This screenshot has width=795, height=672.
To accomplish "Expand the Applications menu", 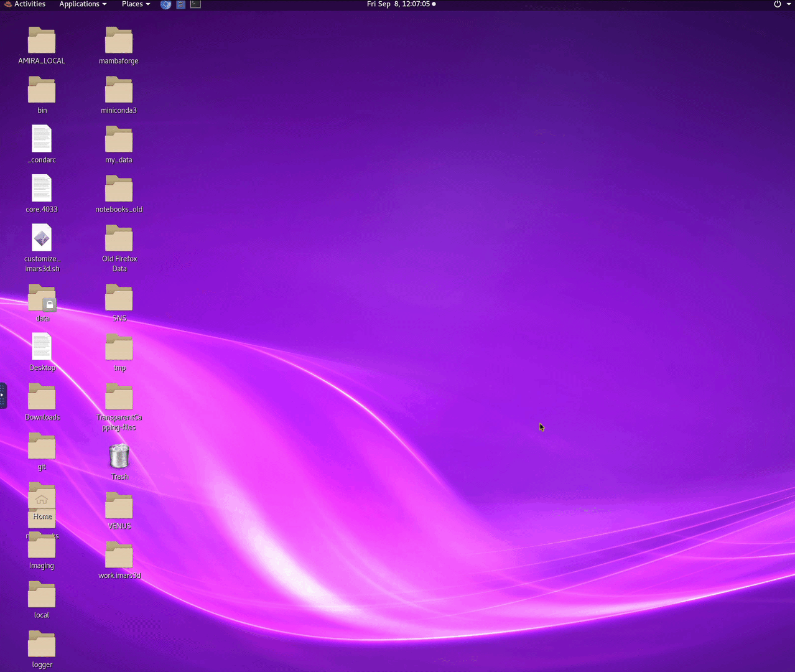I will 83,4.
